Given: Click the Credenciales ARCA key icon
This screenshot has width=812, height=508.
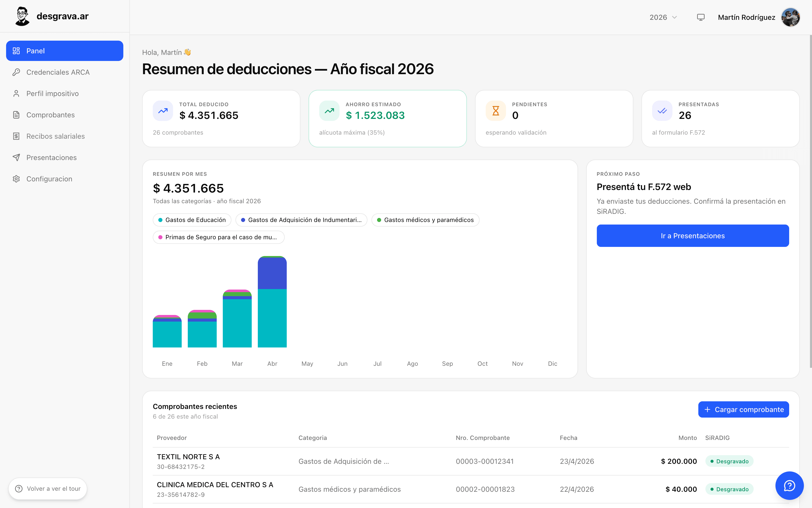Looking at the screenshot, I should (x=16, y=72).
